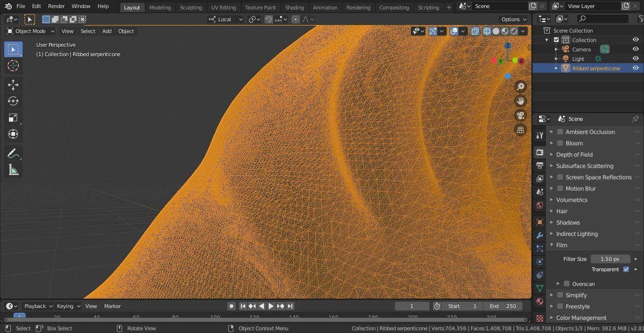Collapse the Film panel
This screenshot has height=333, width=644.
pos(552,245)
